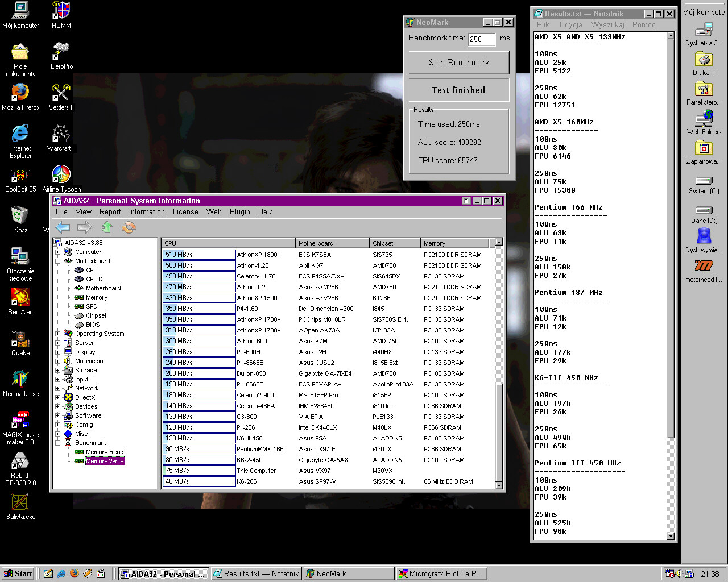This screenshot has height=582, width=728.
Task: Select the HOMM desktop icon
Action: (x=61, y=15)
